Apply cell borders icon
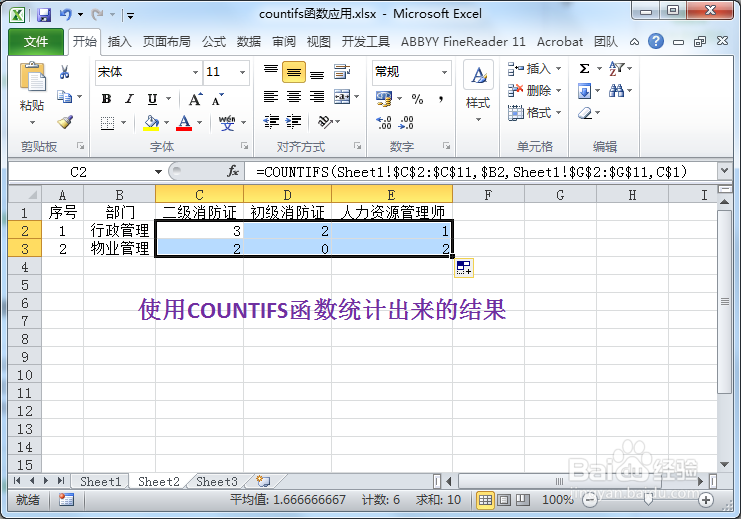 [108, 123]
